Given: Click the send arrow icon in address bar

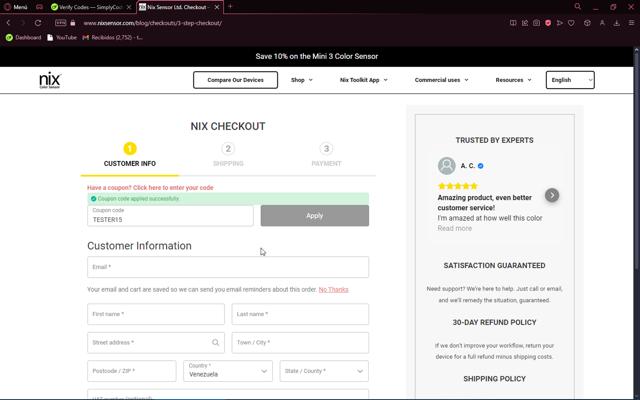Looking at the screenshot, I should tap(560, 23).
